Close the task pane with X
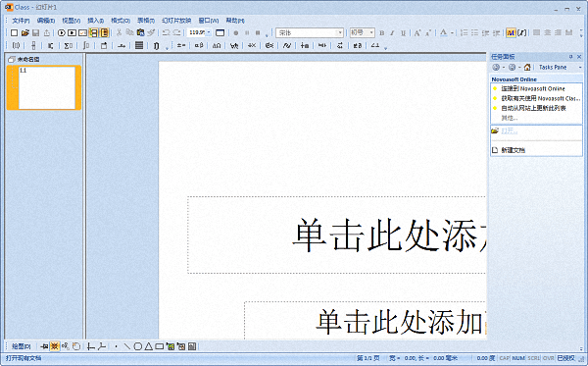 (579, 57)
